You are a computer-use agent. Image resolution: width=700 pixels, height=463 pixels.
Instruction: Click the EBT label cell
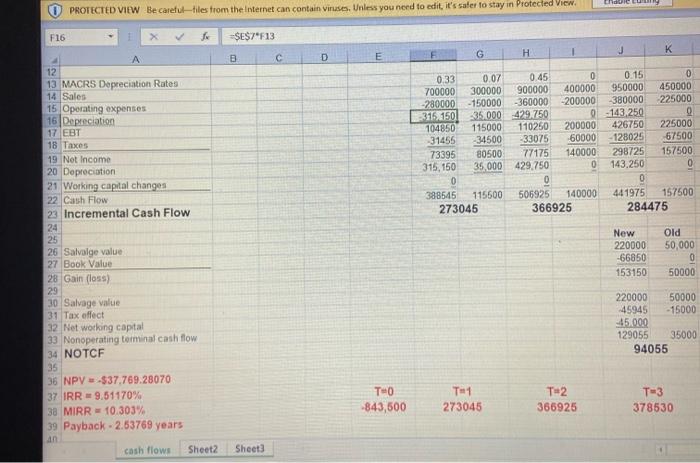tap(71, 133)
